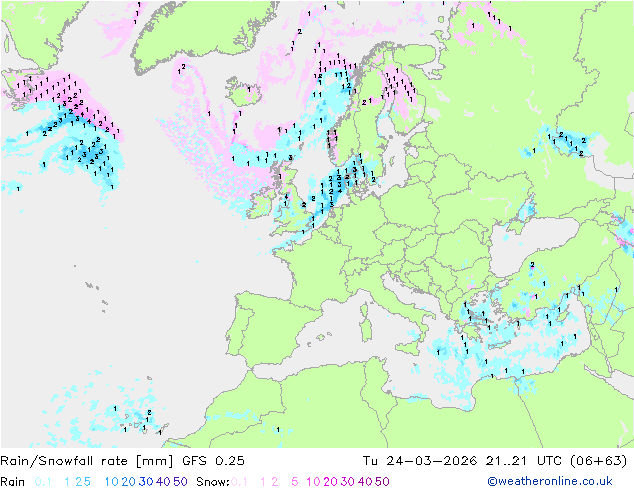The height and width of the screenshot is (490, 634).
Task: Click the Rain legend label
Action: 13,482
